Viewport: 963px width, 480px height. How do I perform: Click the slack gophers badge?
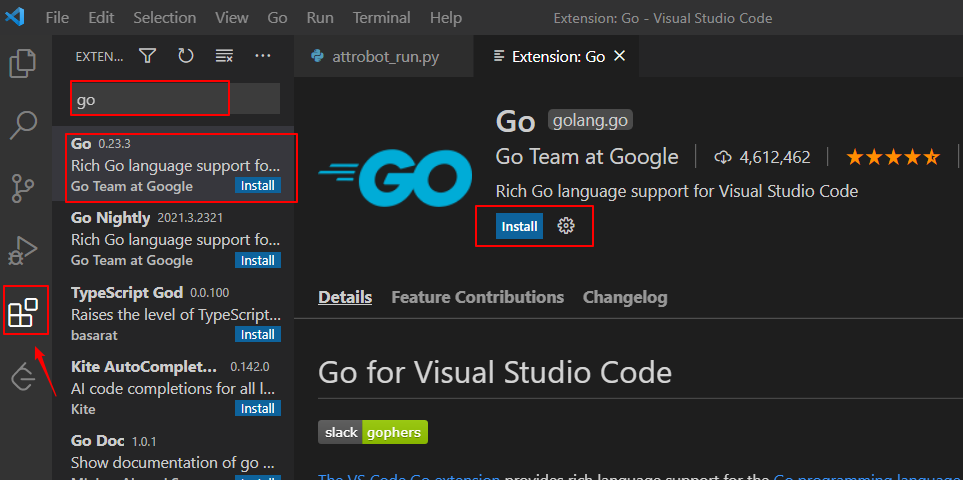pos(373,432)
